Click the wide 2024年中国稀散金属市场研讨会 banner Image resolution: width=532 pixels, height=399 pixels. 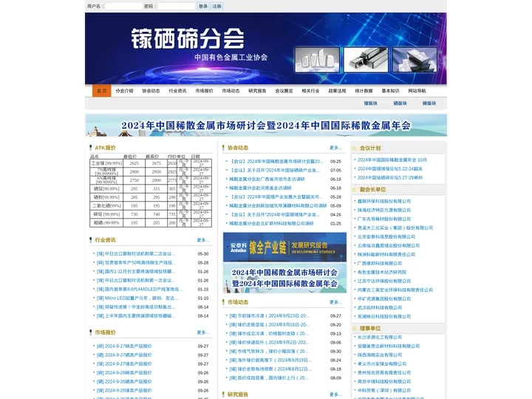click(x=266, y=126)
